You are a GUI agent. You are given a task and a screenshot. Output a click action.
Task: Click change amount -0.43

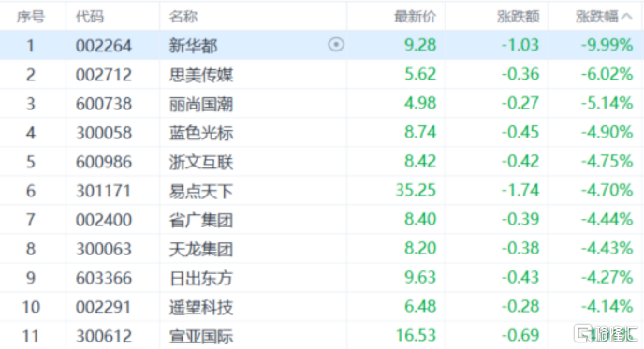520,278
